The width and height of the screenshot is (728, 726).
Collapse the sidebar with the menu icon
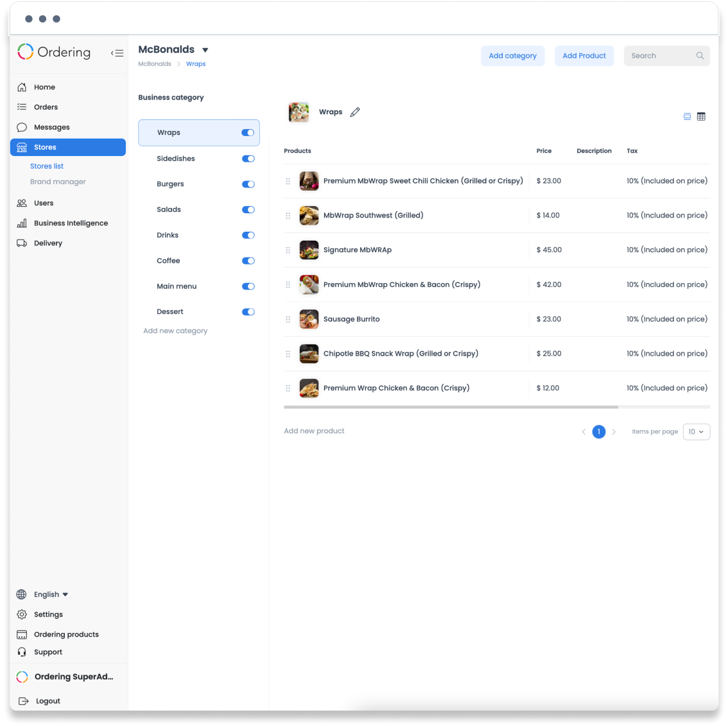tap(117, 53)
